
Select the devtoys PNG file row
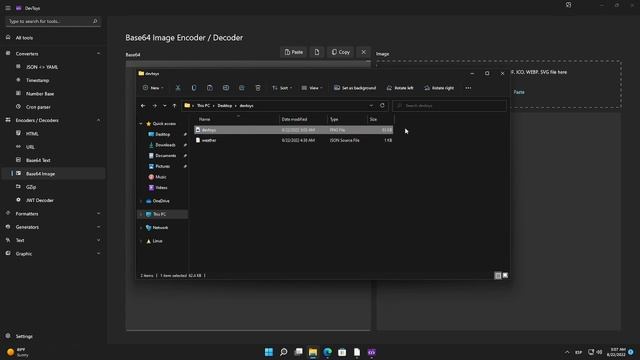pyautogui.click(x=293, y=130)
